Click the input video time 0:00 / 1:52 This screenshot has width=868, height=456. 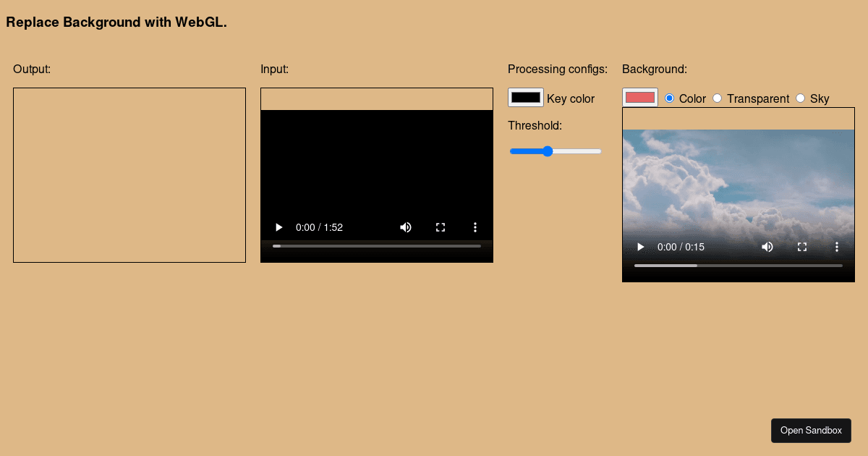(319, 227)
